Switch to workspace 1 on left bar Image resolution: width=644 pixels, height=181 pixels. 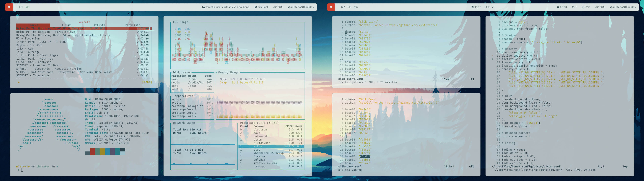click(x=21, y=7)
